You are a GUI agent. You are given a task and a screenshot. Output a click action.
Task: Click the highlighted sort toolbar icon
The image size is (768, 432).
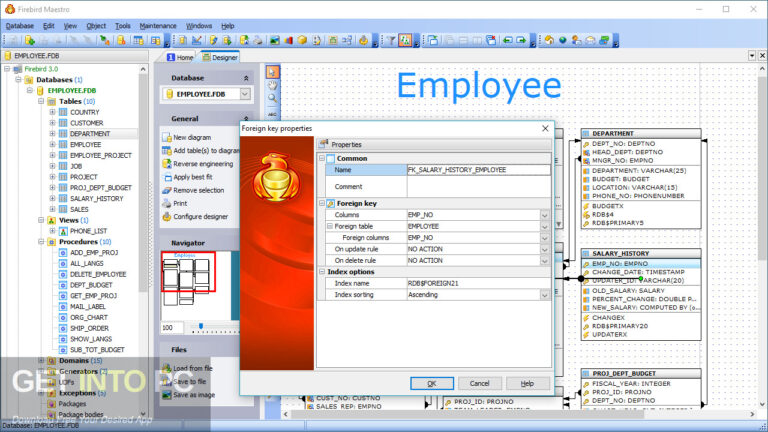[405, 41]
